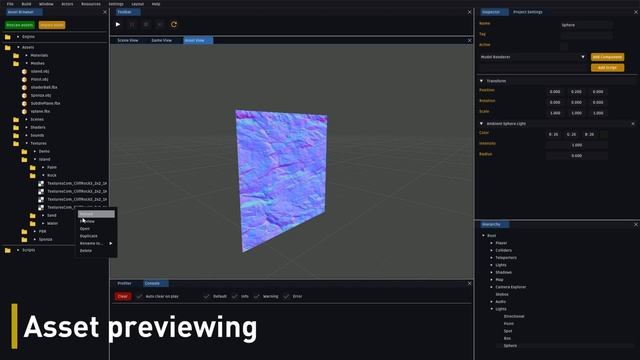Click the Scripts folder icon
The height and width of the screenshot is (360, 640).
coord(8,250)
